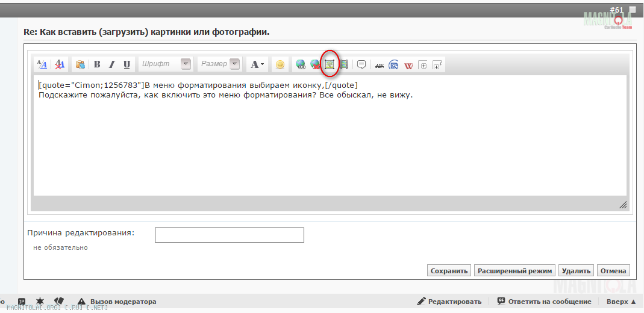This screenshot has height=313, width=644.
Task: Click the Расширенный режим button
Action: [514, 271]
